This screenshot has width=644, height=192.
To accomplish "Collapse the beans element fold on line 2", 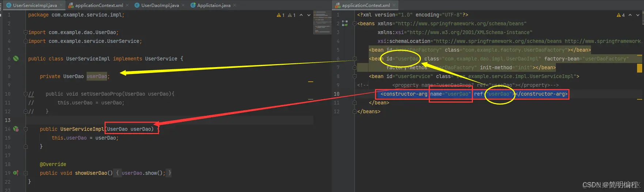I will click(x=355, y=23).
